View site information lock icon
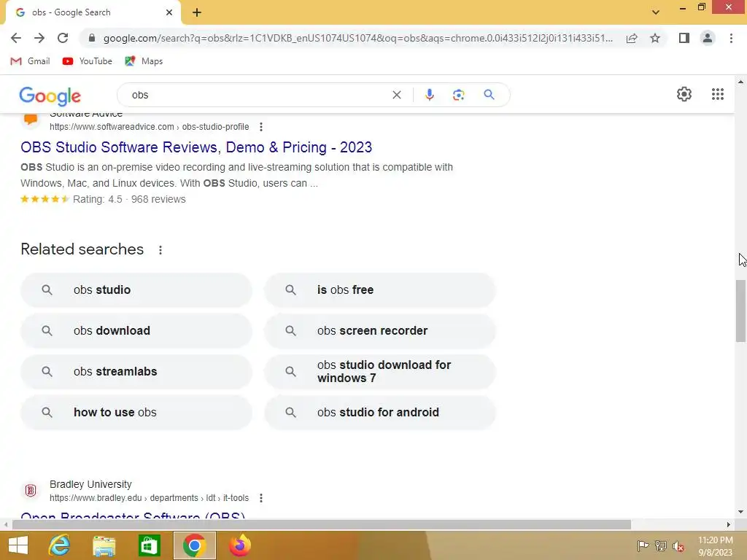747x560 pixels. (x=92, y=38)
